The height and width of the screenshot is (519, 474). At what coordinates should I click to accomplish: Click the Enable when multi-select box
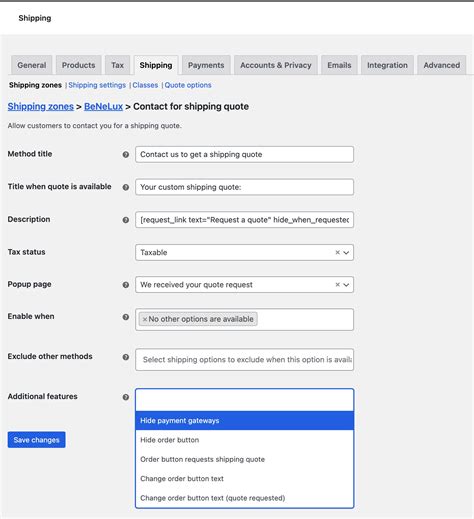pyautogui.click(x=244, y=319)
